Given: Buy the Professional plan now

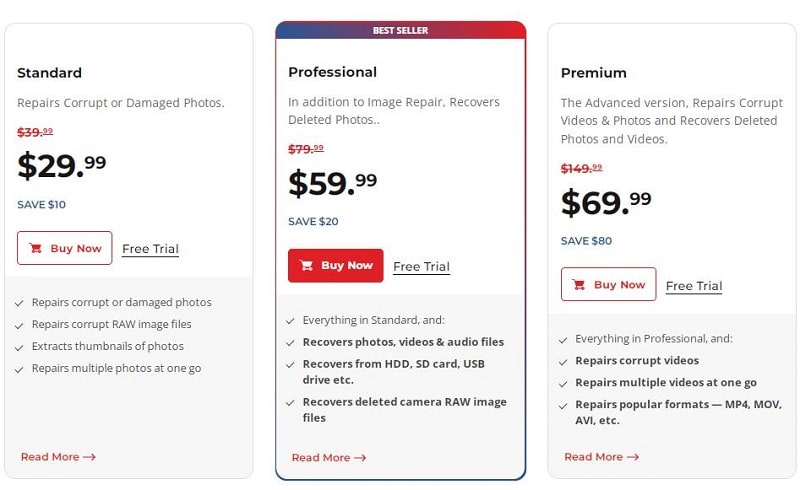Looking at the screenshot, I should (335, 265).
